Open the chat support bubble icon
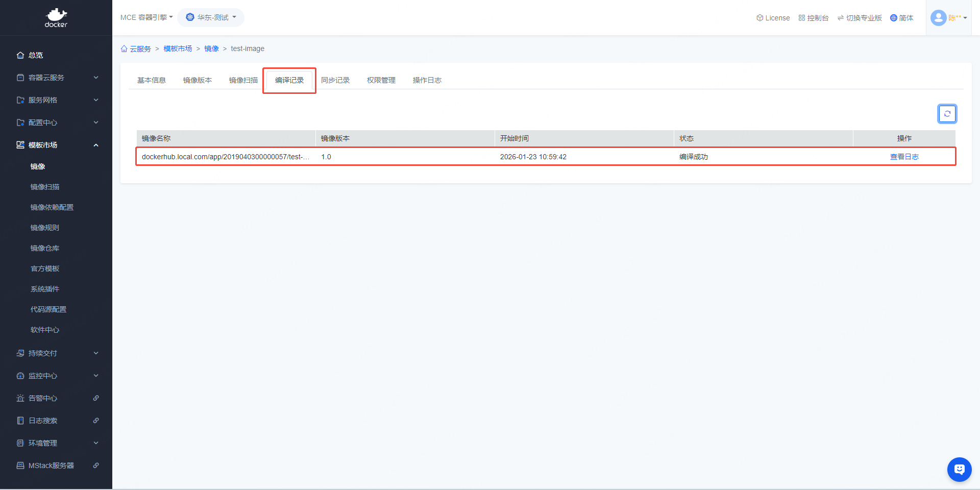This screenshot has width=980, height=490. tap(959, 469)
